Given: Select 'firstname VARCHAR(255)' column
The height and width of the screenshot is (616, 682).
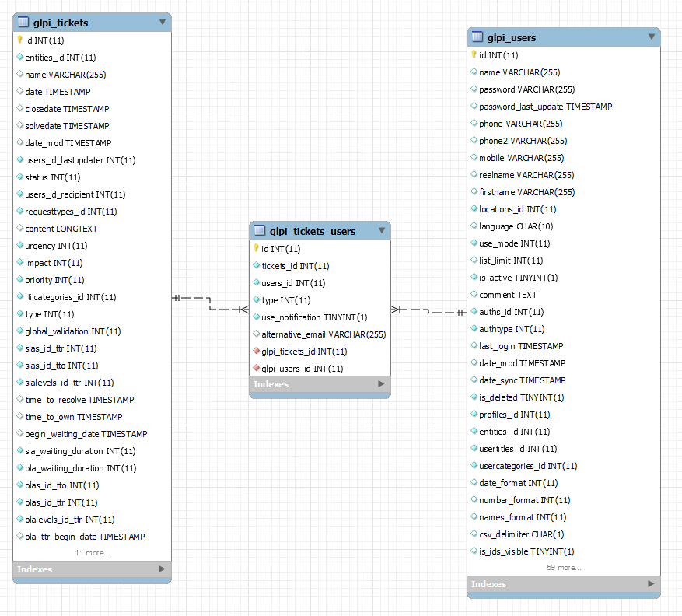Looking at the screenshot, I should [526, 192].
